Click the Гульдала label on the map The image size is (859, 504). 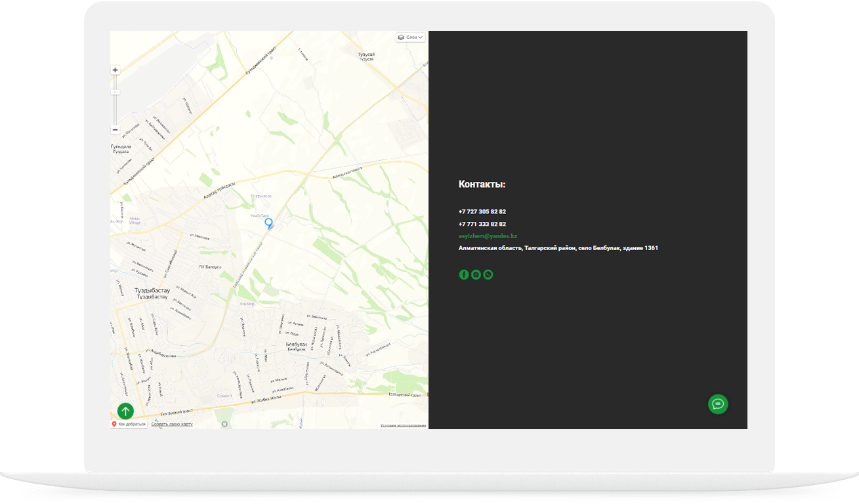[x=121, y=147]
